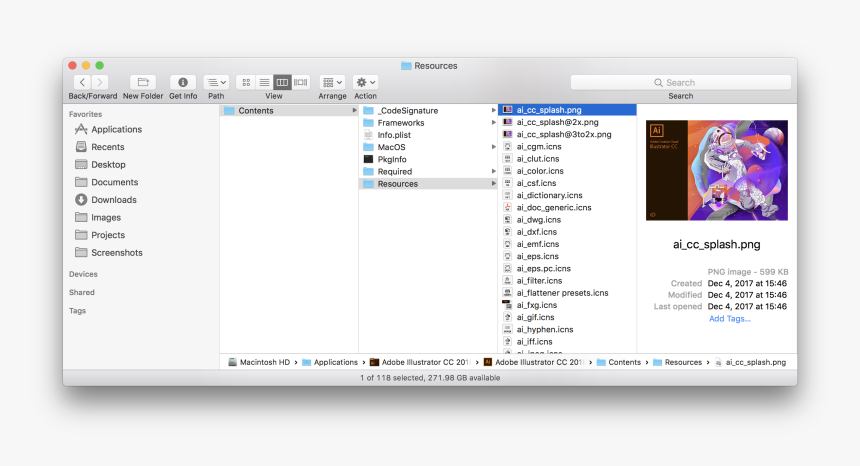Select the ai_cgm.icns file

[x=567, y=146]
